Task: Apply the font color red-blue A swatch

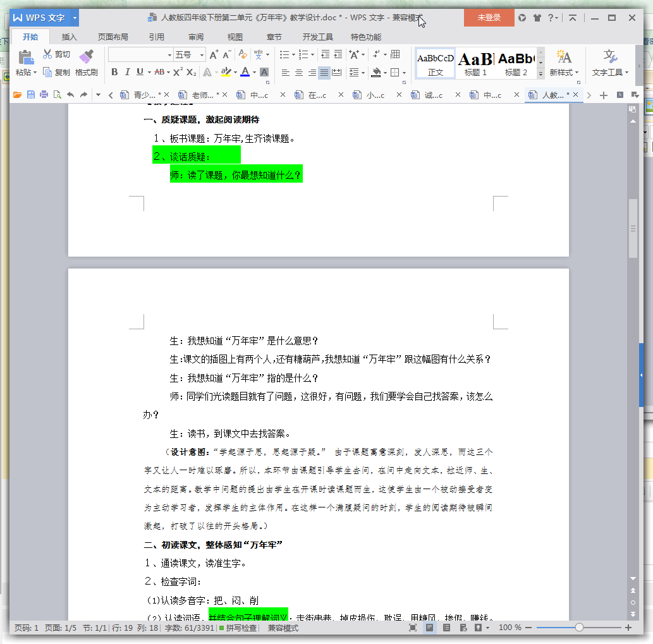Action: pos(245,72)
